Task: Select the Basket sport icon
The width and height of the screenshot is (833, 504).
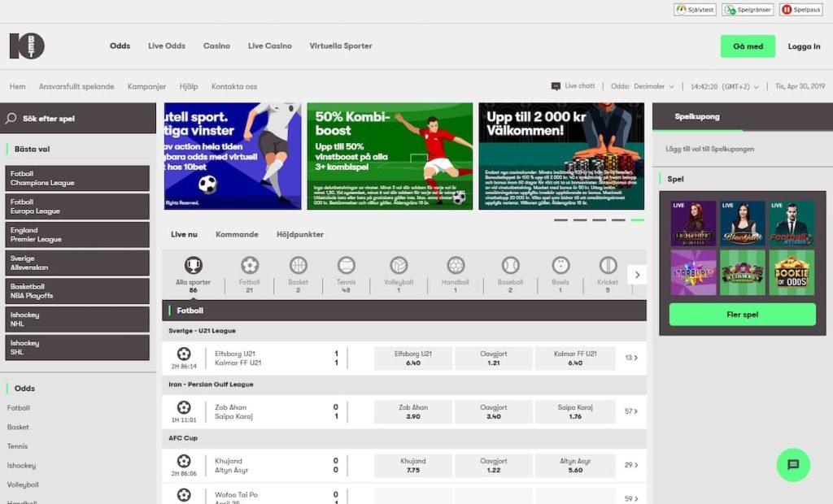Action: (298, 266)
